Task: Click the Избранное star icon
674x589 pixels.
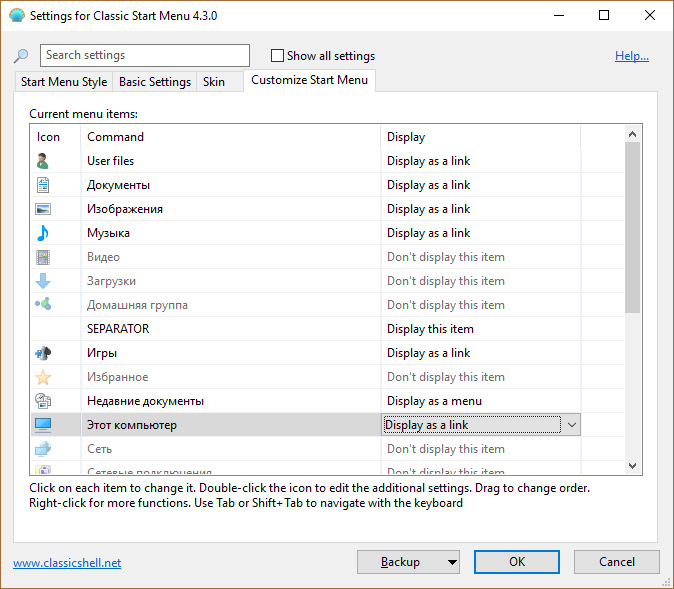Action: 43,377
